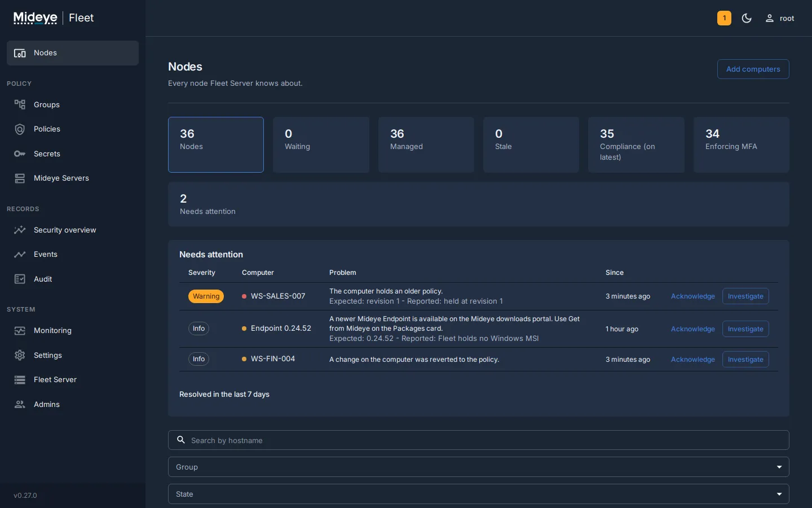Open the Events section

tap(73, 255)
